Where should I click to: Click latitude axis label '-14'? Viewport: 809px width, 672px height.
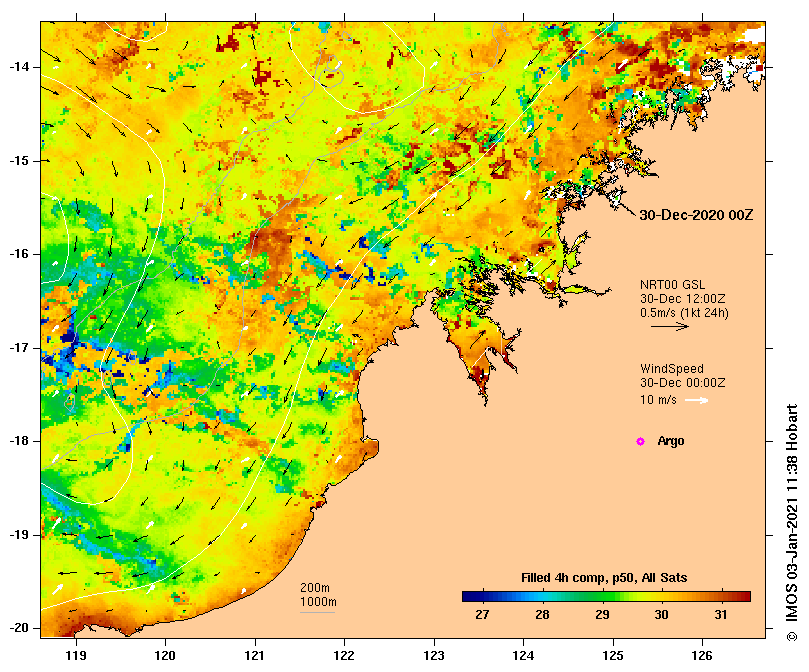19,67
